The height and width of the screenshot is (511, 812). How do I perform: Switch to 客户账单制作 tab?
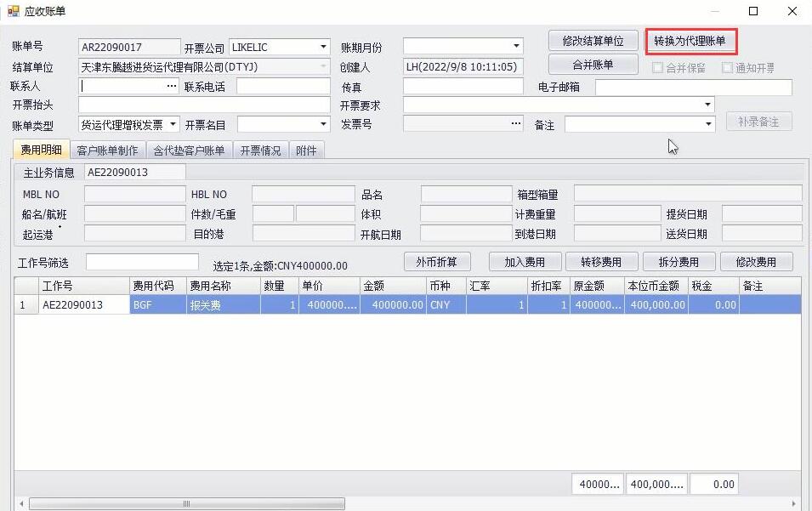(107, 150)
